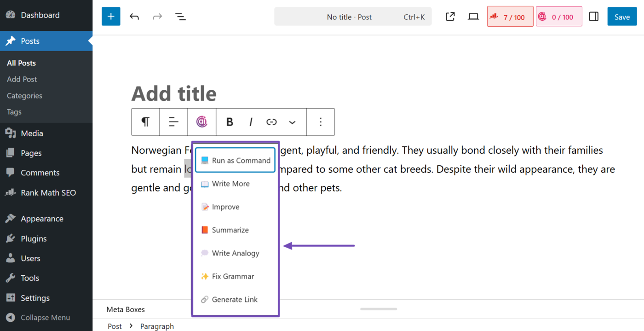
Task: Click the Plugins plug icon
Action: [x=11, y=238]
